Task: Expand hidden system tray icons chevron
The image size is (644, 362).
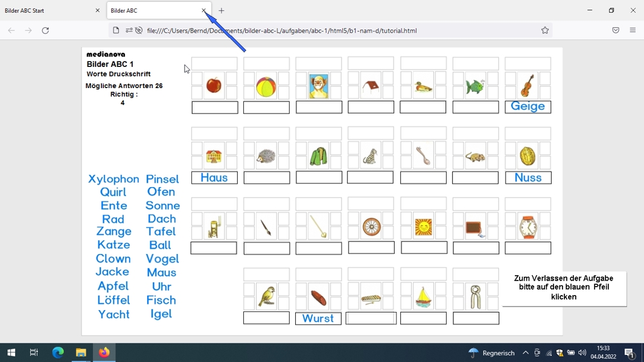Action: pos(525,352)
